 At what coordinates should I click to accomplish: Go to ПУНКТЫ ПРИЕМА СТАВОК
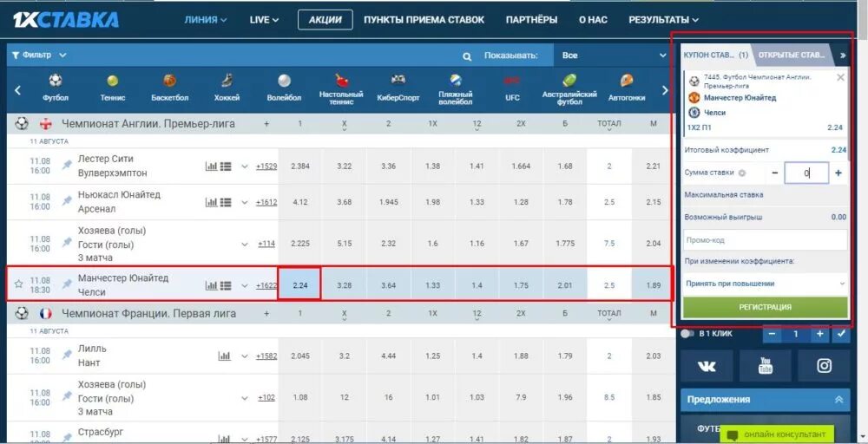click(x=424, y=20)
